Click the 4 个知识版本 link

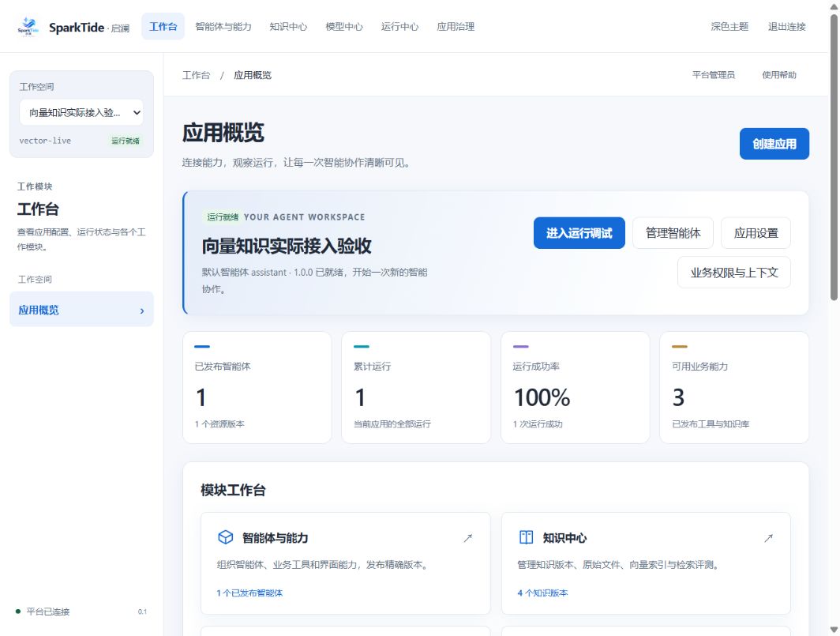pyautogui.click(x=542, y=593)
